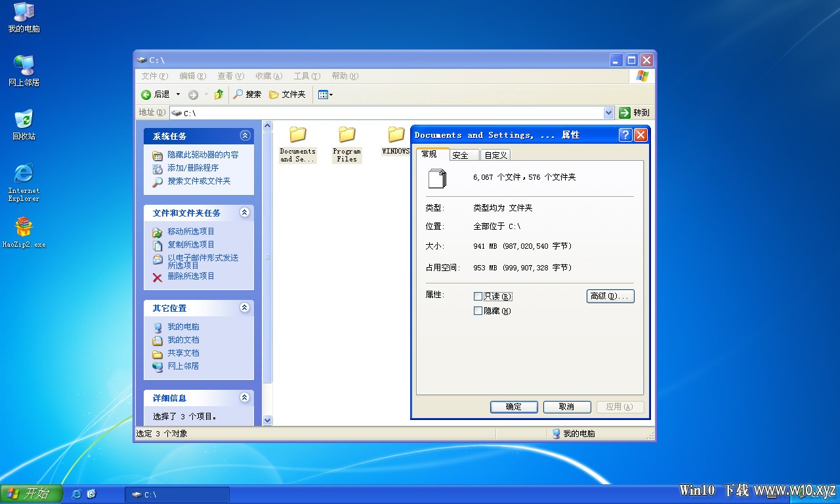The image size is (840, 504).
Task: Collapse the Other Places (其它位置) panel
Action: [x=245, y=308]
